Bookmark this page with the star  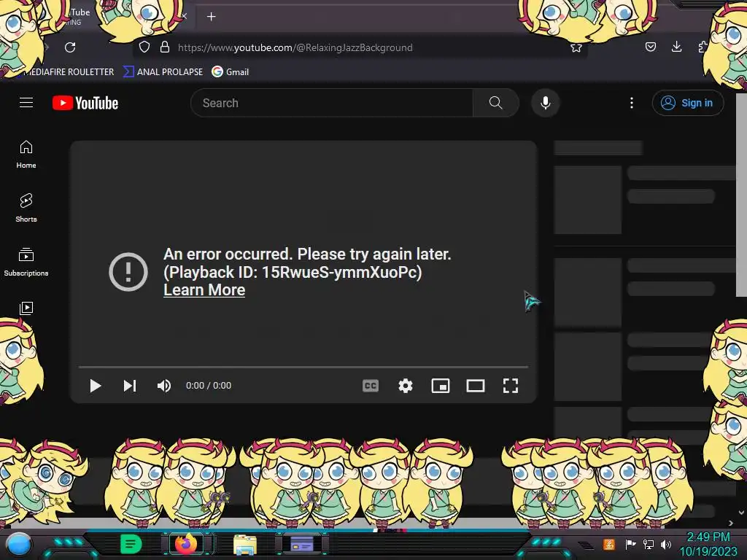click(x=576, y=47)
